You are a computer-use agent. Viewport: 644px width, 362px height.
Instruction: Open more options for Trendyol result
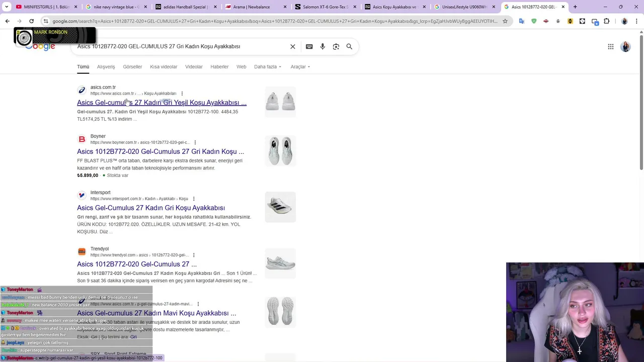tap(194, 255)
